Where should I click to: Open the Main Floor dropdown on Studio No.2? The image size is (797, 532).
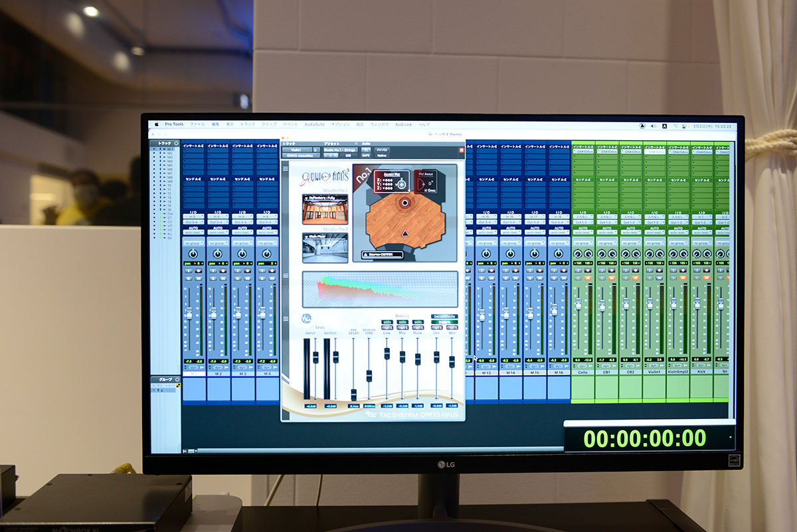pos(325,236)
